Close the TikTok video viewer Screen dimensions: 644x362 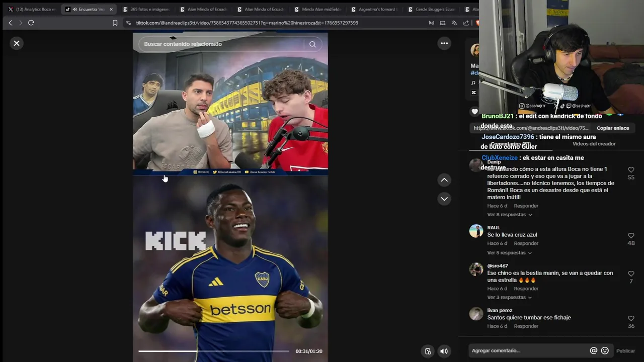tap(17, 43)
